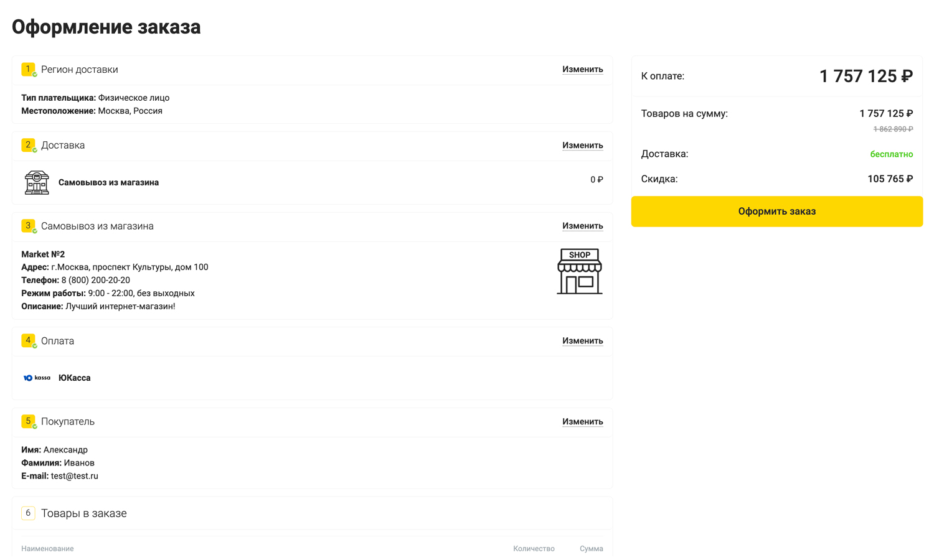This screenshot has width=934, height=560.
Task: Click the yellow Оформить заказ button
Action: pos(777,212)
